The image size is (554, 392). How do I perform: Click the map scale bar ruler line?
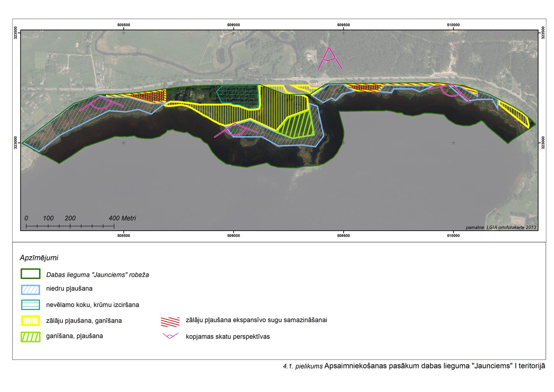click(70, 225)
